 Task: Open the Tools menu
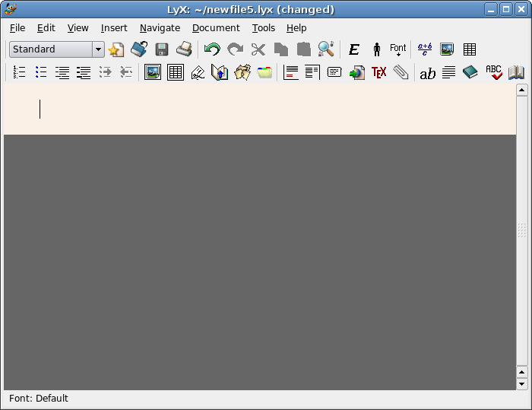pos(263,28)
